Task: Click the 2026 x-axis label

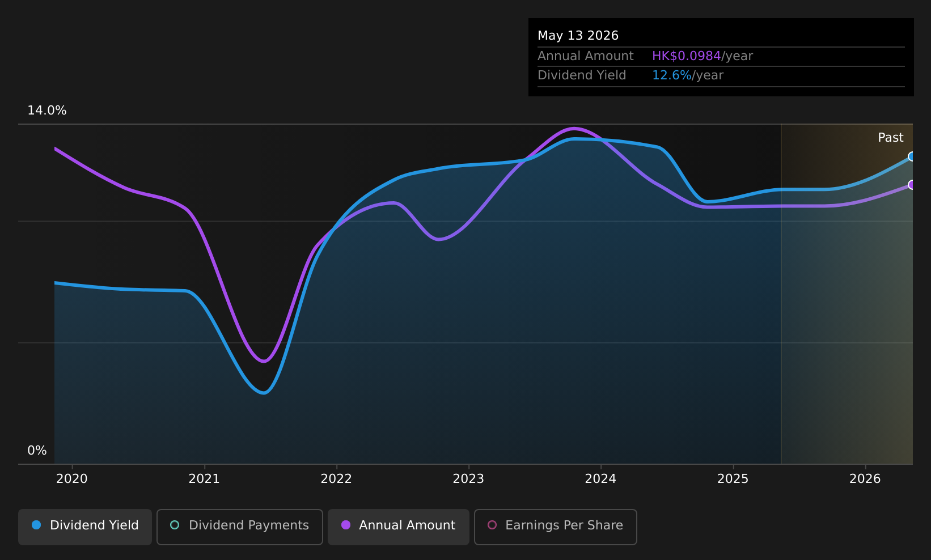Action: coord(865,479)
